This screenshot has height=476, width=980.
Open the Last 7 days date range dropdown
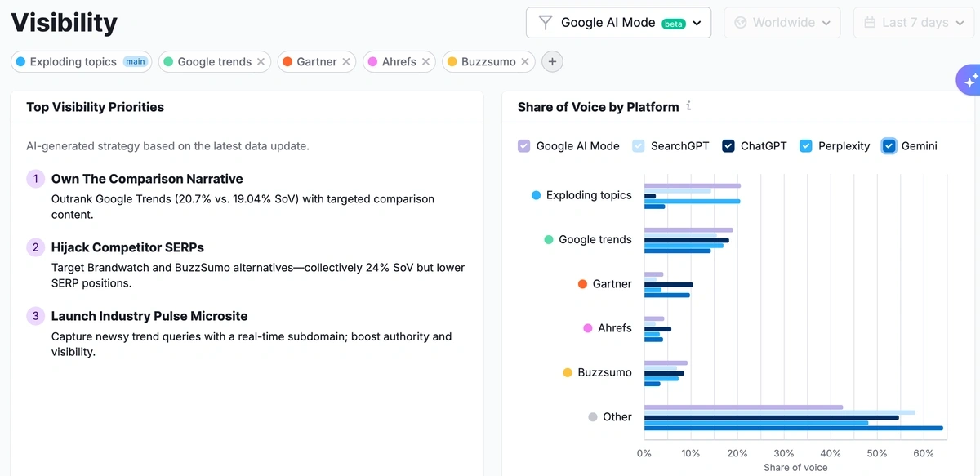point(913,22)
